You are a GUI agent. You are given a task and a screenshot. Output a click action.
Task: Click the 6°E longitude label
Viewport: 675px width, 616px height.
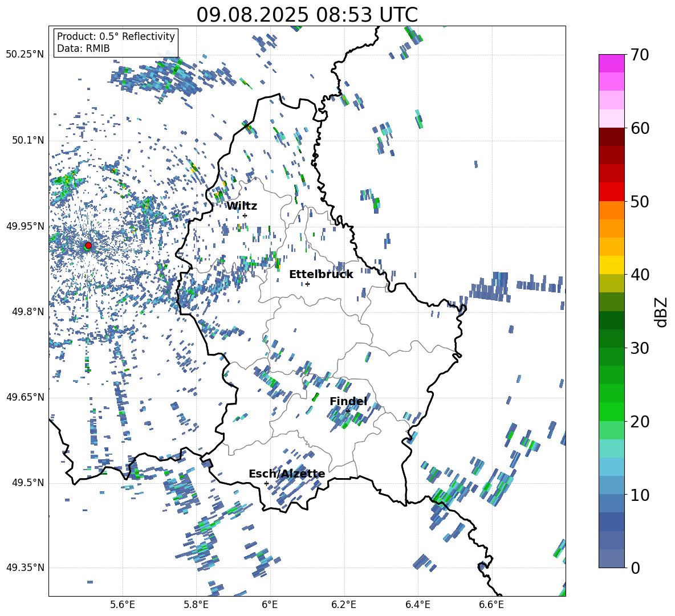(x=270, y=605)
